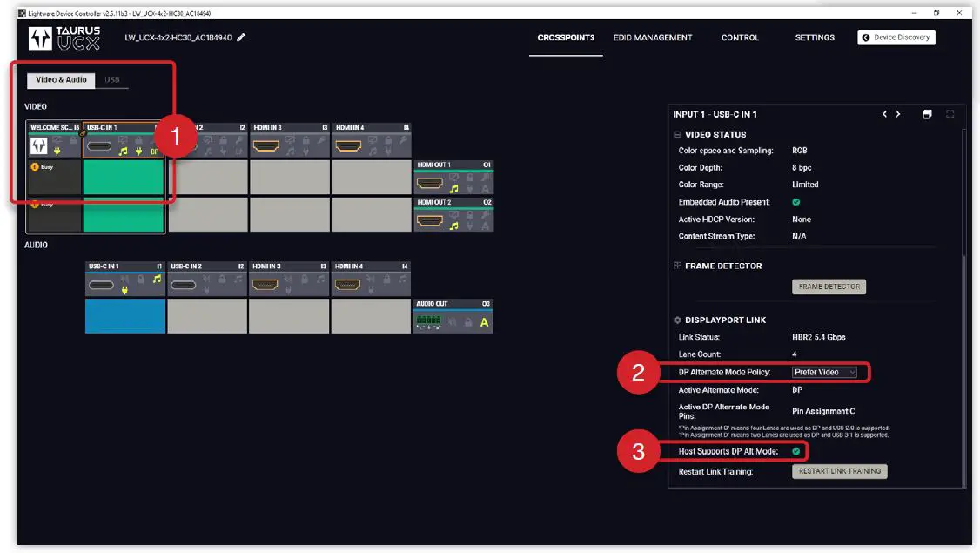This screenshot has height=553, width=980.
Task: Toggle mute on audio USB-C IN 2
Action: coord(207,279)
